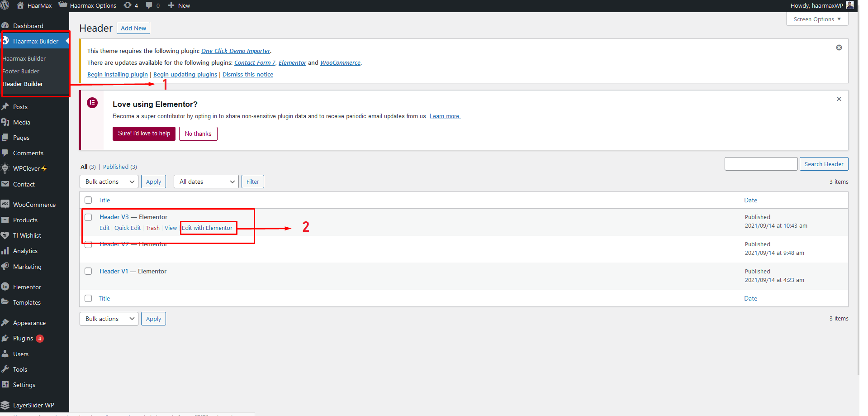The width and height of the screenshot is (868, 416).
Task: Check the Header V2 row checkbox
Action: tap(88, 244)
